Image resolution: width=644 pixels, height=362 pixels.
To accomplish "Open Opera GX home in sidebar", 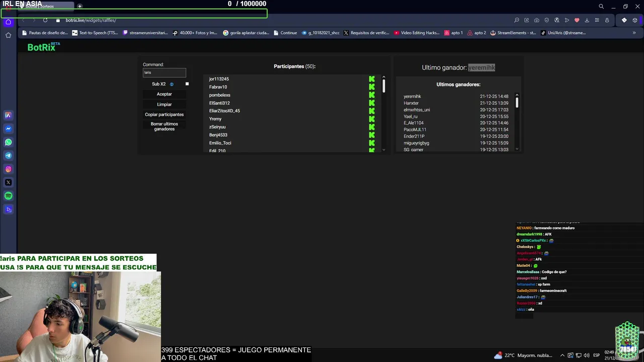I will pos(8,22).
